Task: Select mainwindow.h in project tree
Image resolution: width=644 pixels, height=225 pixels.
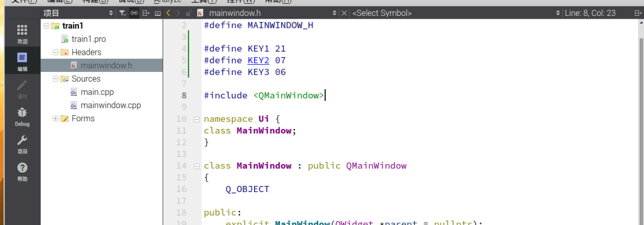Action: (x=106, y=65)
